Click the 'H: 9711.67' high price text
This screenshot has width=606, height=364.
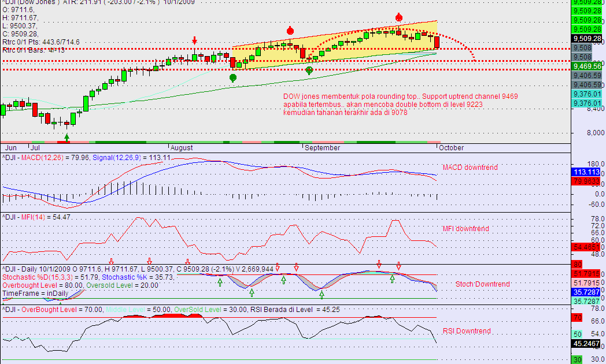point(20,18)
